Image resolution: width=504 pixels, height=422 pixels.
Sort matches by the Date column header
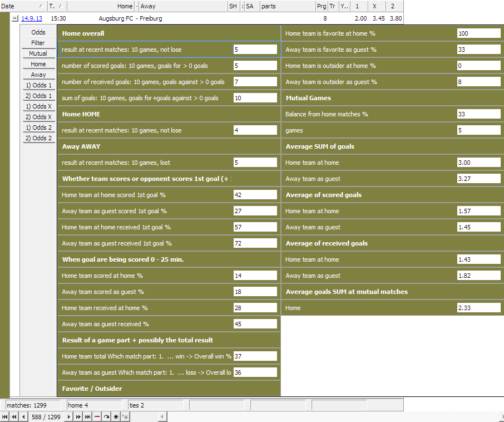[23, 6]
